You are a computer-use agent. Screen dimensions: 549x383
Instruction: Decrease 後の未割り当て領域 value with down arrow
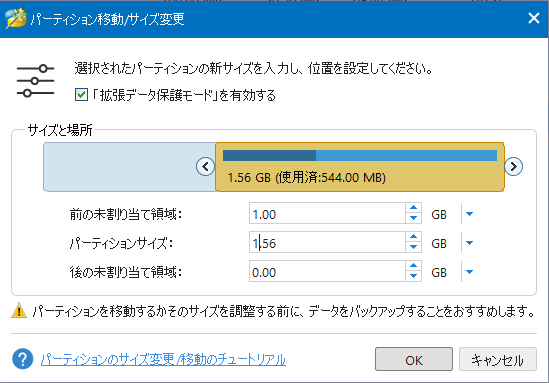(x=414, y=276)
